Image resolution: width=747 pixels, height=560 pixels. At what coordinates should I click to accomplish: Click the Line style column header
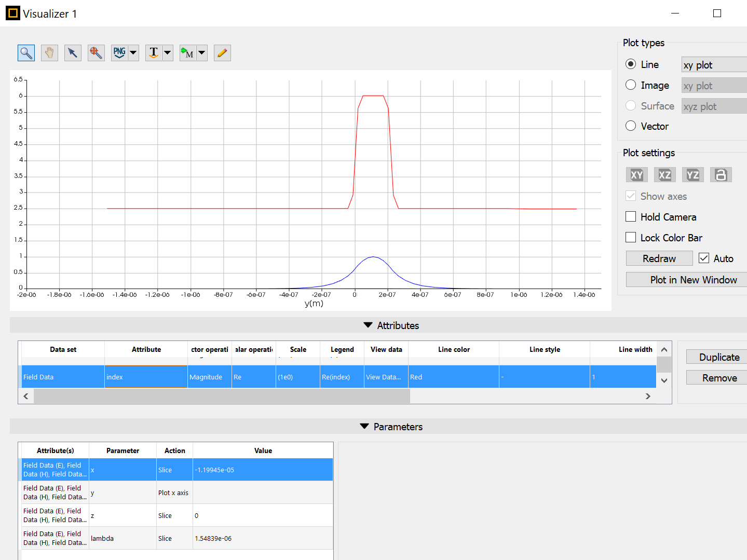[545, 349]
